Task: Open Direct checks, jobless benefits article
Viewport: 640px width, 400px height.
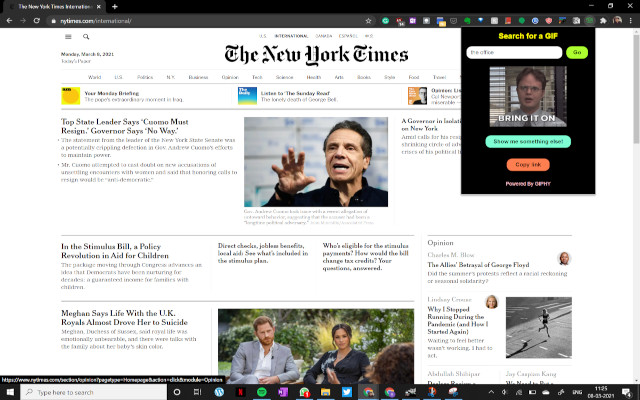Action: point(263,253)
